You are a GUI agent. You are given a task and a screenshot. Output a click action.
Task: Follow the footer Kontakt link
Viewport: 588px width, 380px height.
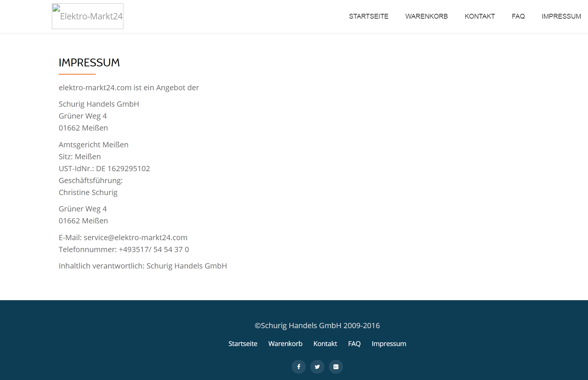pyautogui.click(x=325, y=344)
